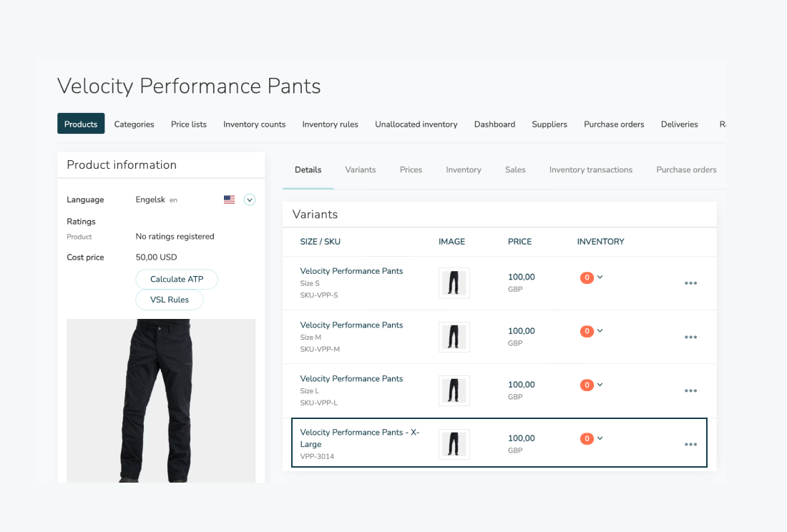Open three-dot menu for Size M variant
Image resolution: width=787 pixels, height=532 pixels.
pos(690,337)
